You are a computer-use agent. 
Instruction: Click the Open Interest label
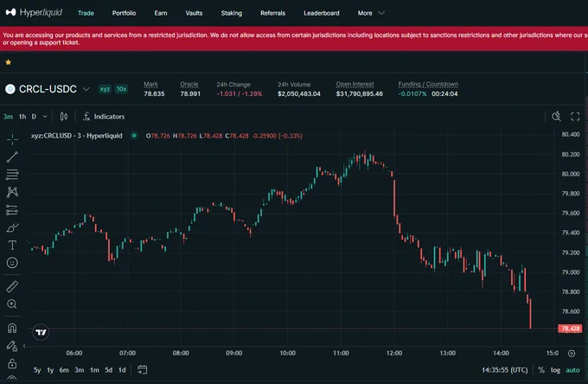pyautogui.click(x=355, y=85)
